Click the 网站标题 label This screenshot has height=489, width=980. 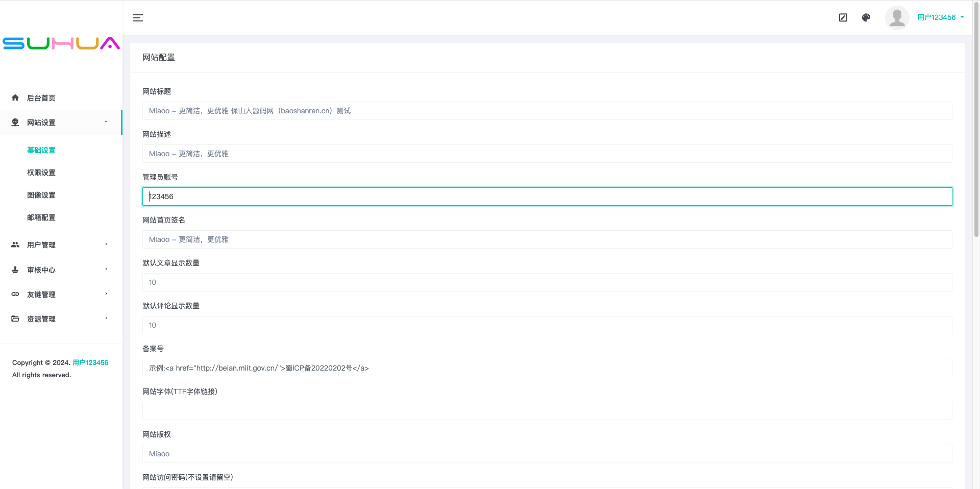coord(157,91)
